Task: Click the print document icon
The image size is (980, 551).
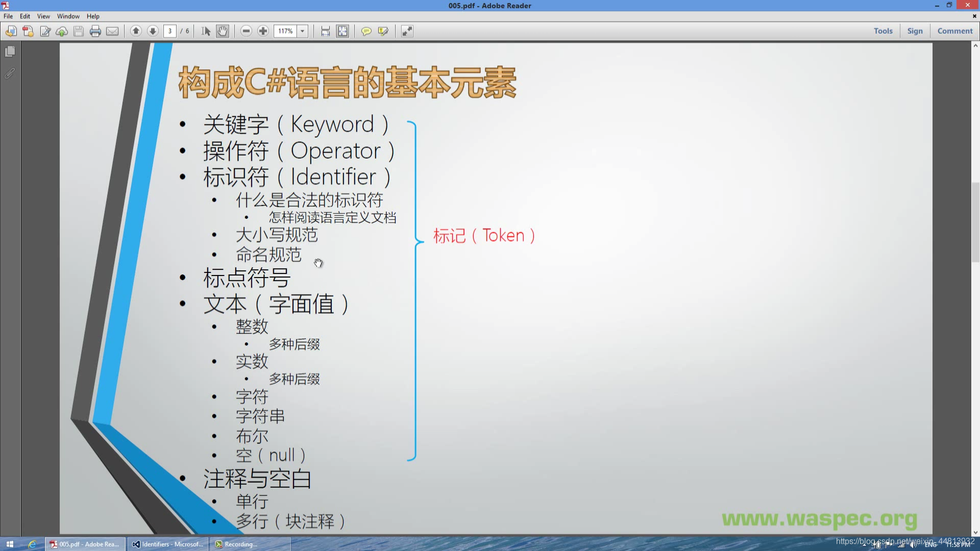Action: pos(95,30)
